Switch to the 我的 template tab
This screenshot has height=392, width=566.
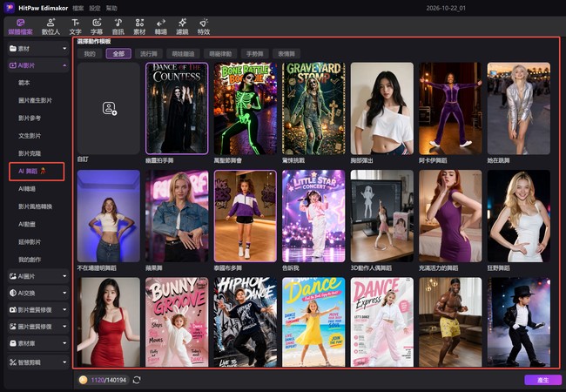click(x=90, y=54)
